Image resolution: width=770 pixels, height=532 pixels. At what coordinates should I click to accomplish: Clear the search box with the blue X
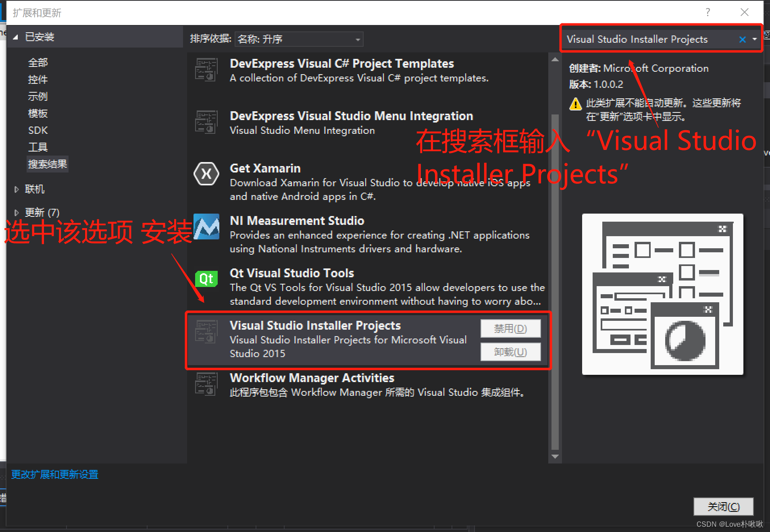(742, 39)
